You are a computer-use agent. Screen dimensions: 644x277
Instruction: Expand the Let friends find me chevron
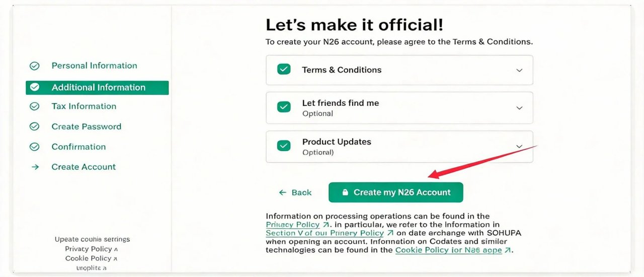(x=519, y=108)
